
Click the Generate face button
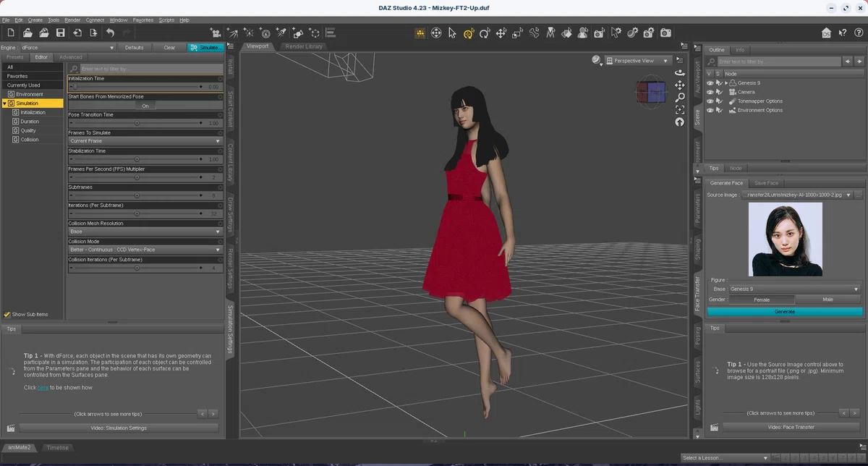tap(785, 311)
